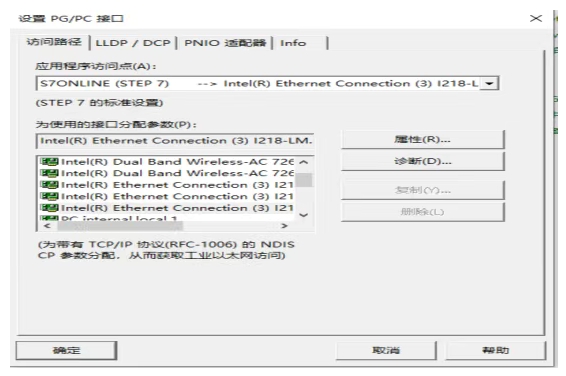Run diagnostics with 诊断(D)...
Screen dimensions: 566x376
click(x=422, y=161)
